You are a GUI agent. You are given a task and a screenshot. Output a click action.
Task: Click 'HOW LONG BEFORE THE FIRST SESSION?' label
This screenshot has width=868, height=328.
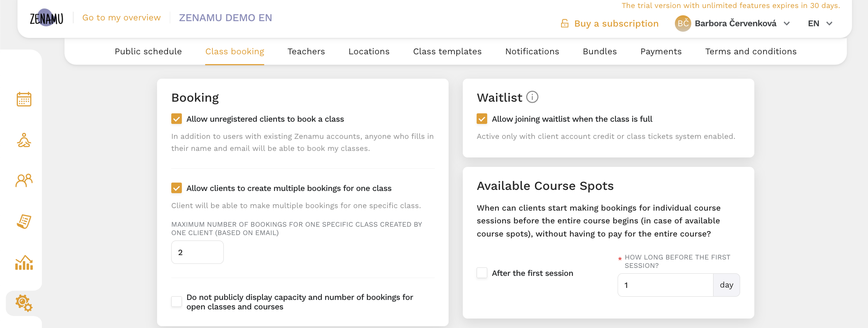pos(677,261)
